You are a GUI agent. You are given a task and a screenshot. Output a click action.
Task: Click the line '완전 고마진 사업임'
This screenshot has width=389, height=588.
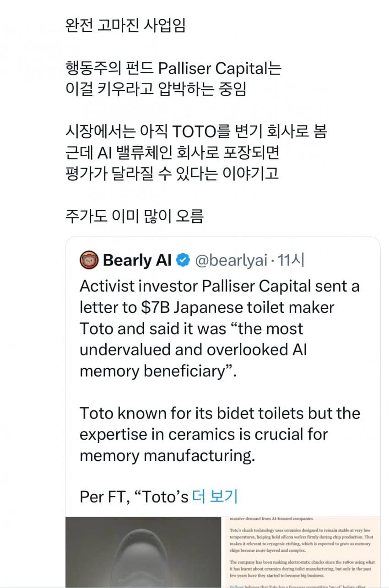tap(125, 25)
